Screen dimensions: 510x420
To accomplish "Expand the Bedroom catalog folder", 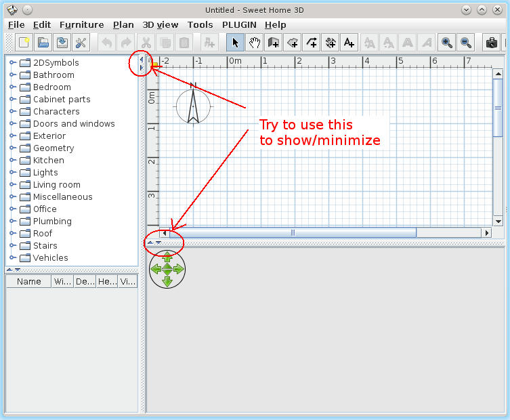I will [12, 87].
